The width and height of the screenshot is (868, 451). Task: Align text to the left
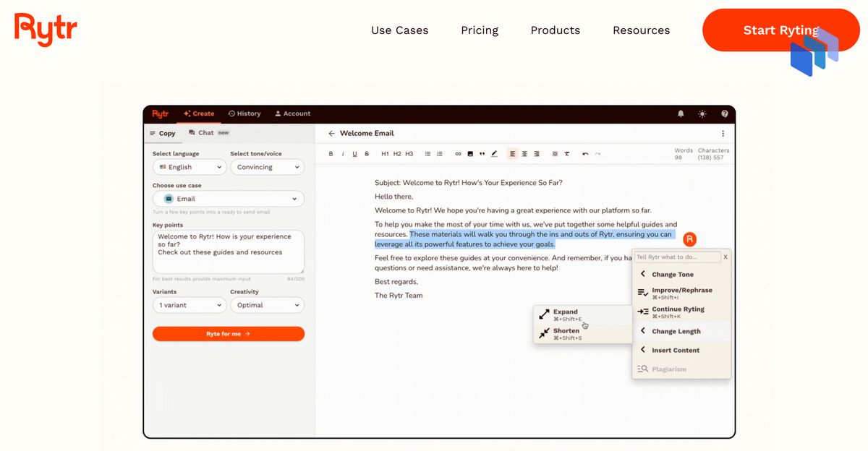click(513, 154)
